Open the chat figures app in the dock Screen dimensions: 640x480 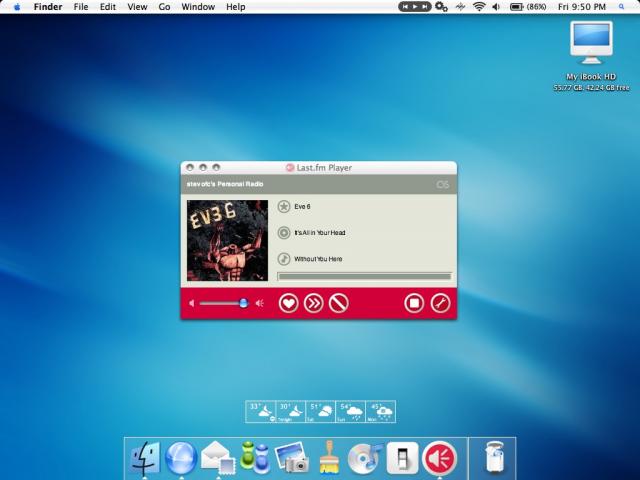[255, 458]
